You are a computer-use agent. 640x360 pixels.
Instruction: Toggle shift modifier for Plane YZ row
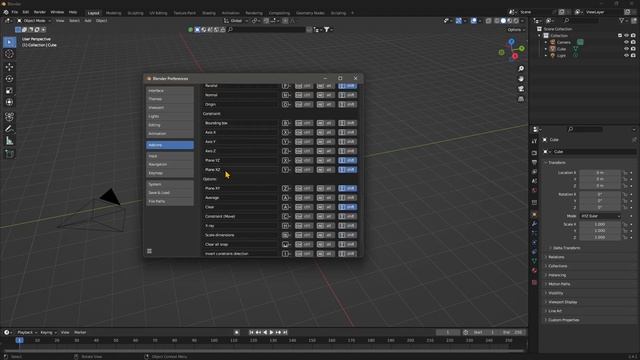point(347,160)
